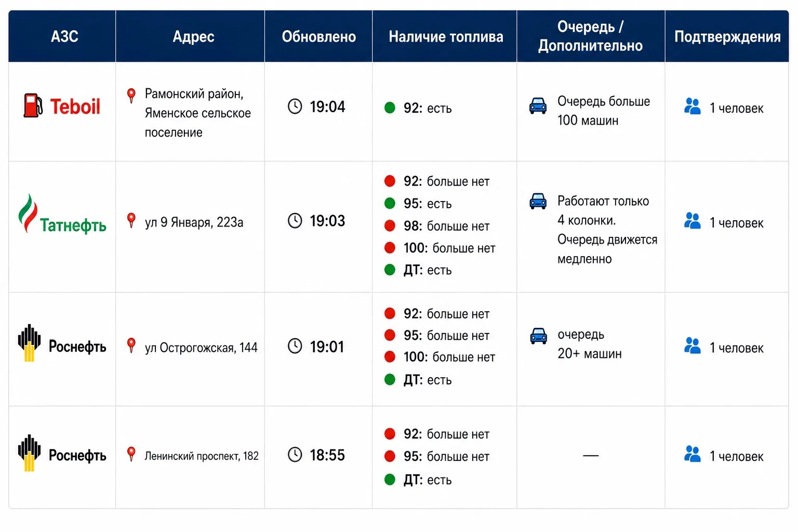The image size is (798, 532).
Task: Open the ул Острогожская, 144 address link
Action: click(x=201, y=348)
